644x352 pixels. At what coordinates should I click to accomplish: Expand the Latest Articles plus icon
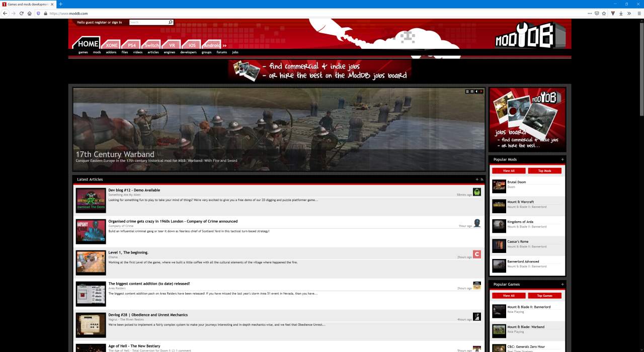477,180
